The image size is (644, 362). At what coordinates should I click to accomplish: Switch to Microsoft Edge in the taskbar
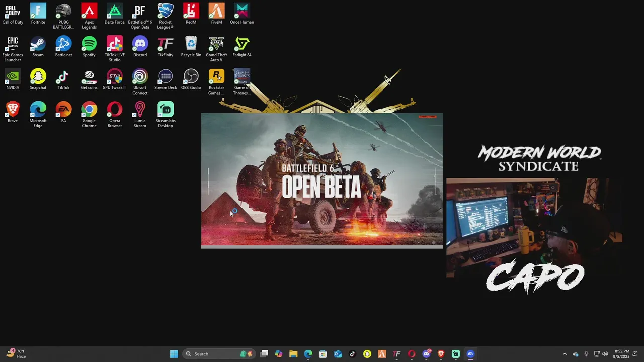[308, 354]
